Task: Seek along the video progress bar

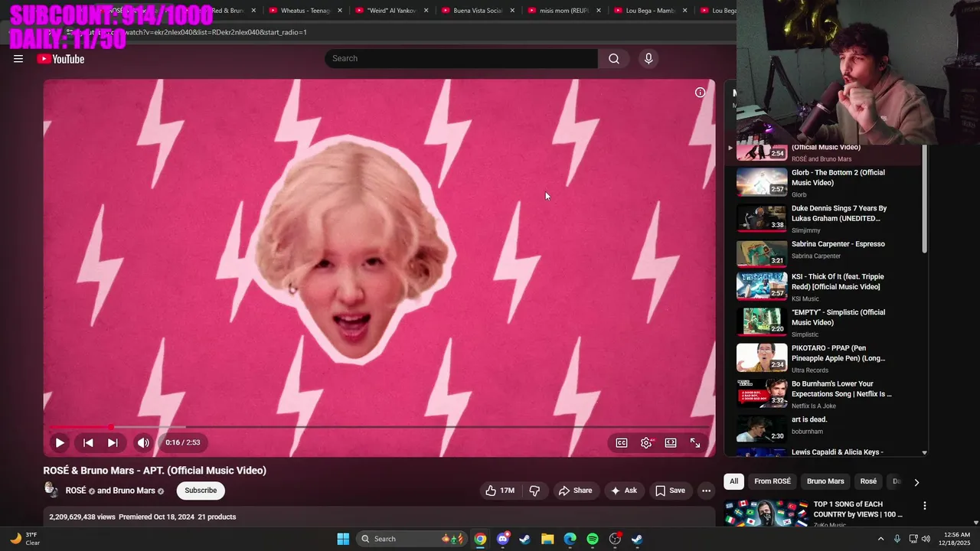Action: tap(380, 427)
